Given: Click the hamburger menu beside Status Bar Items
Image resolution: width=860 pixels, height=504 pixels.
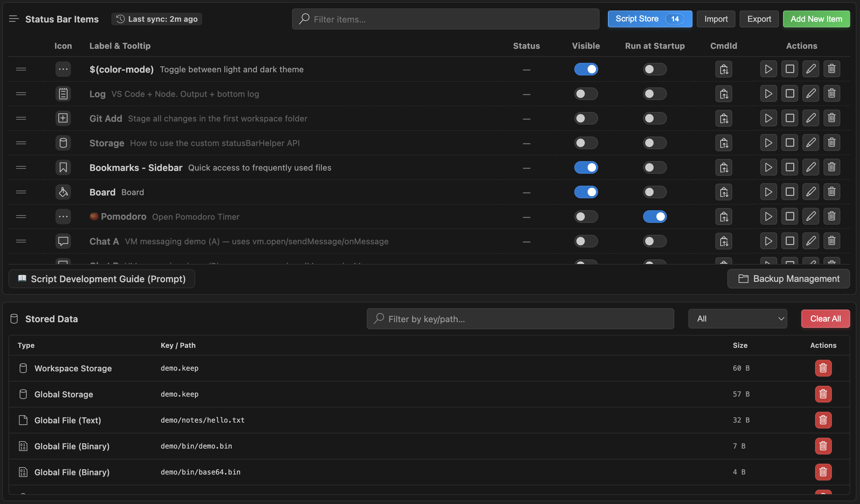Looking at the screenshot, I should pyautogui.click(x=14, y=19).
